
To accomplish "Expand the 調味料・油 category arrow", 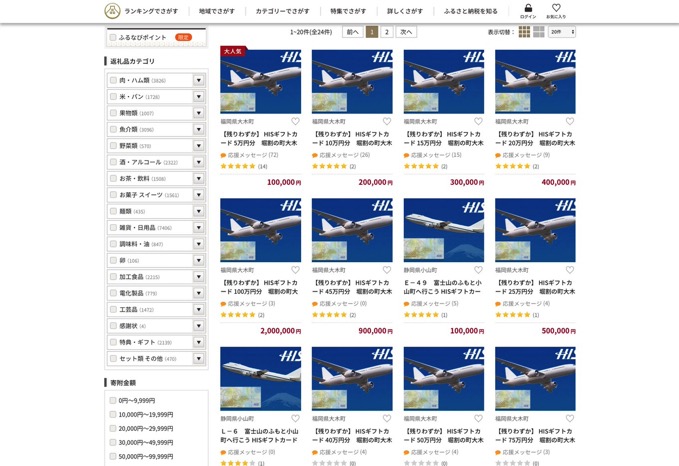I will [x=199, y=244].
